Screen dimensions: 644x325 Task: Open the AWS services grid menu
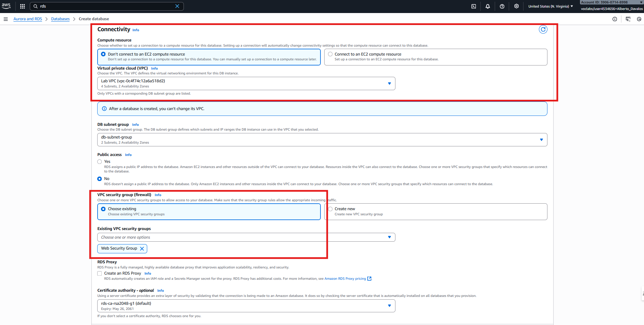[23, 6]
